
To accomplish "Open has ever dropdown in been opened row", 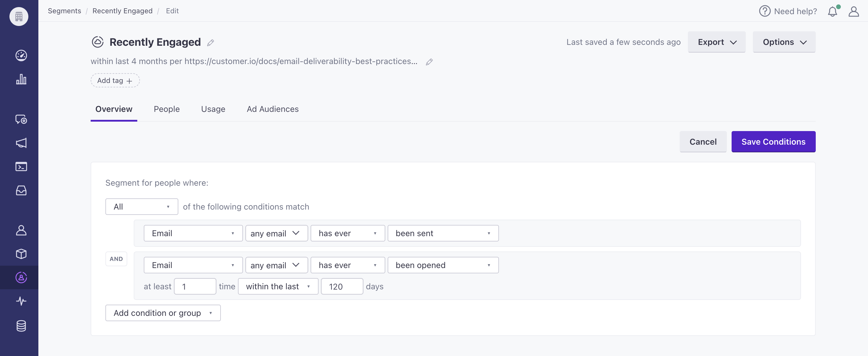I will pos(347,265).
